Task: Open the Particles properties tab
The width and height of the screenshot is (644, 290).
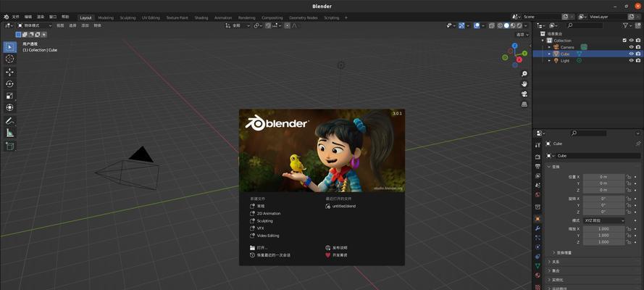Action: click(x=538, y=238)
